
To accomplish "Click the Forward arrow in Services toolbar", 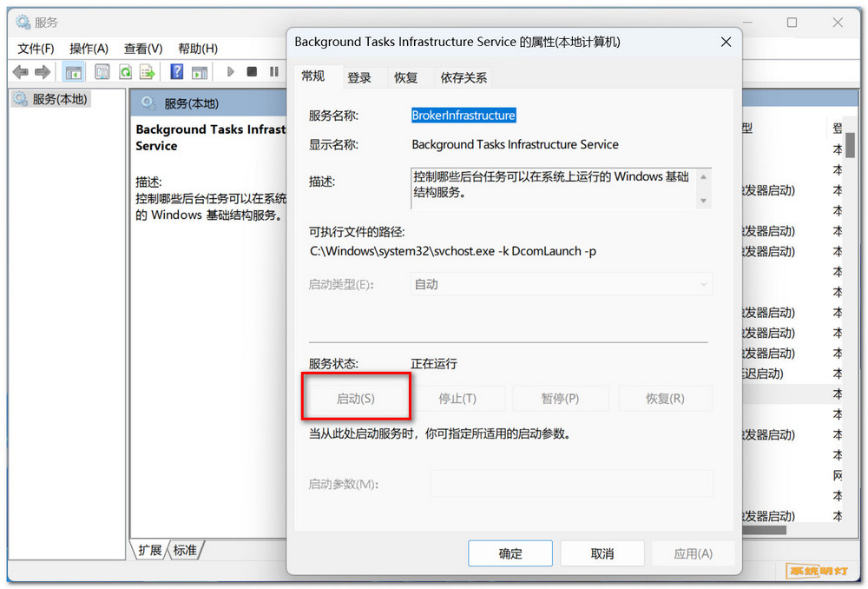I will [43, 72].
